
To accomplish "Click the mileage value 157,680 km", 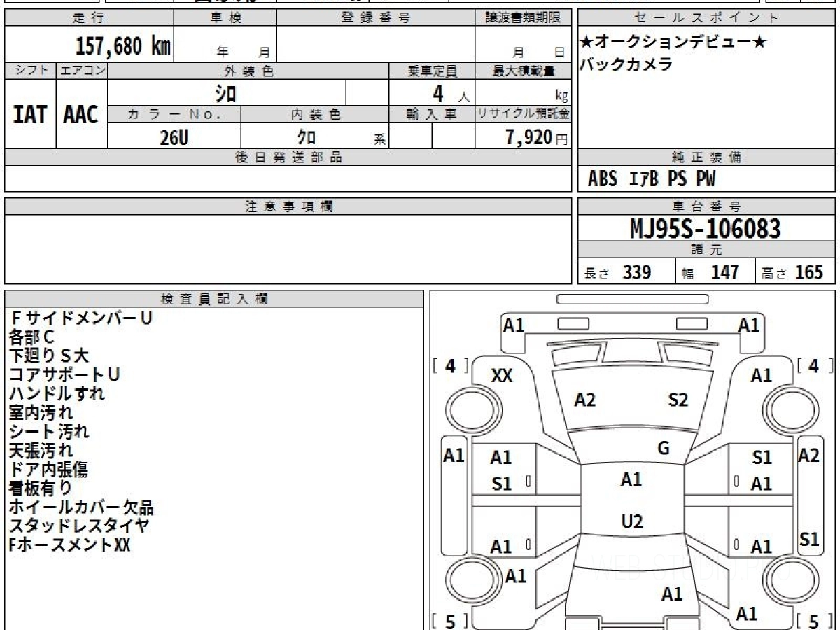I will tap(123, 46).
